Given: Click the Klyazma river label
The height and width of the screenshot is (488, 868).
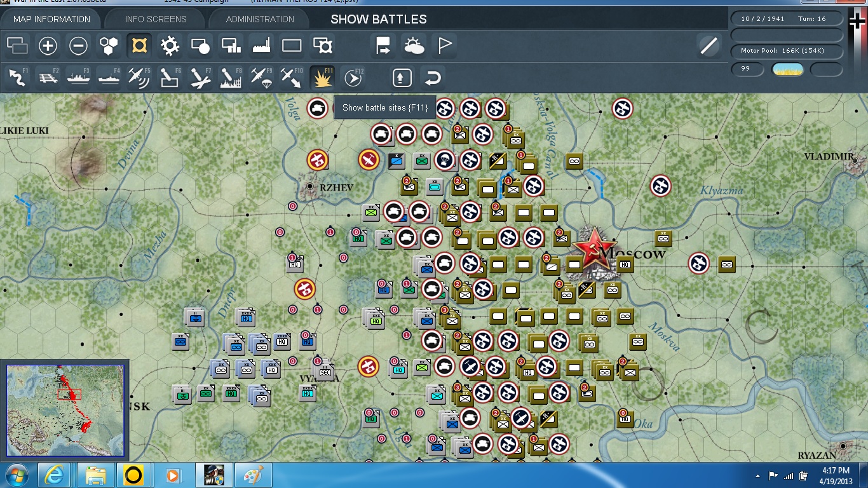Looking at the screenshot, I should click(721, 190).
